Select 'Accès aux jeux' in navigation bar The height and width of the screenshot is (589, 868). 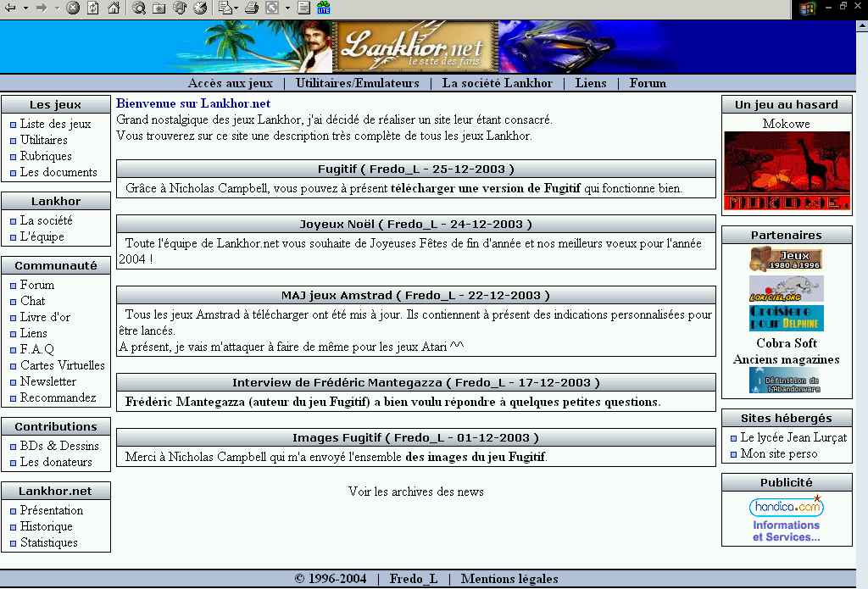coord(230,83)
